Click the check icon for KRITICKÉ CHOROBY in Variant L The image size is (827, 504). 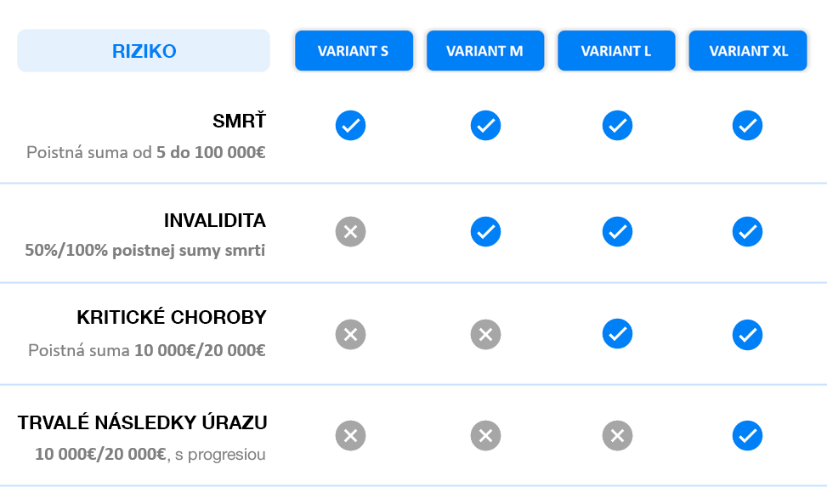(x=617, y=334)
